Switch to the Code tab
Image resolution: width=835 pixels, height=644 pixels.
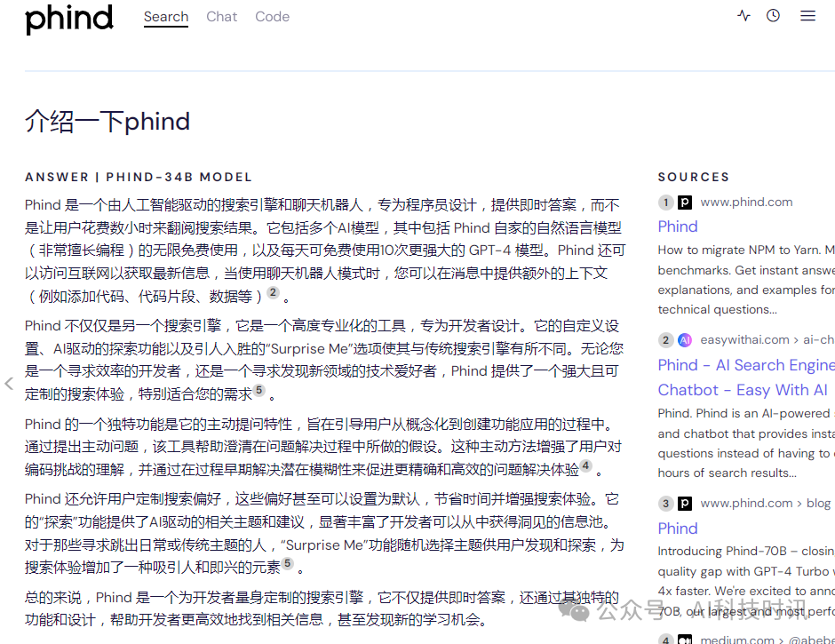[x=272, y=16]
